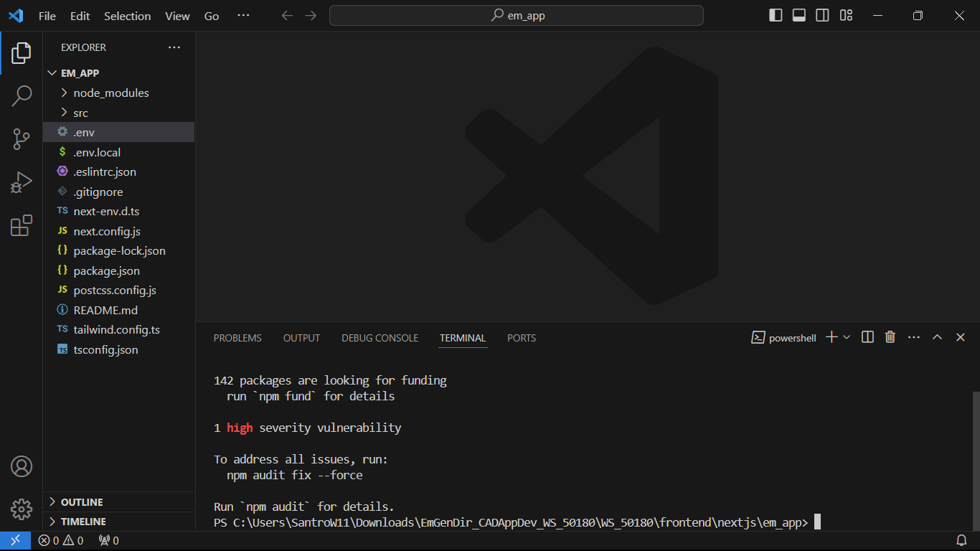Screen dimensions: 980x551
Task: Open the Source Control view
Action: point(22,139)
